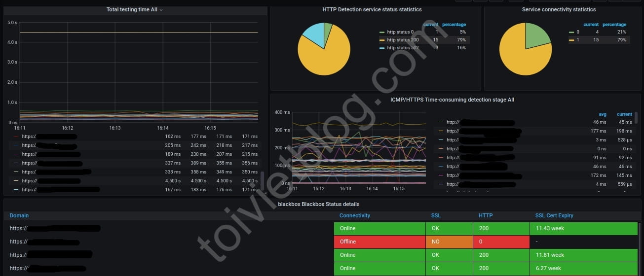
Task: Click Online cell in the 11.81 week row
Action: pos(379,255)
